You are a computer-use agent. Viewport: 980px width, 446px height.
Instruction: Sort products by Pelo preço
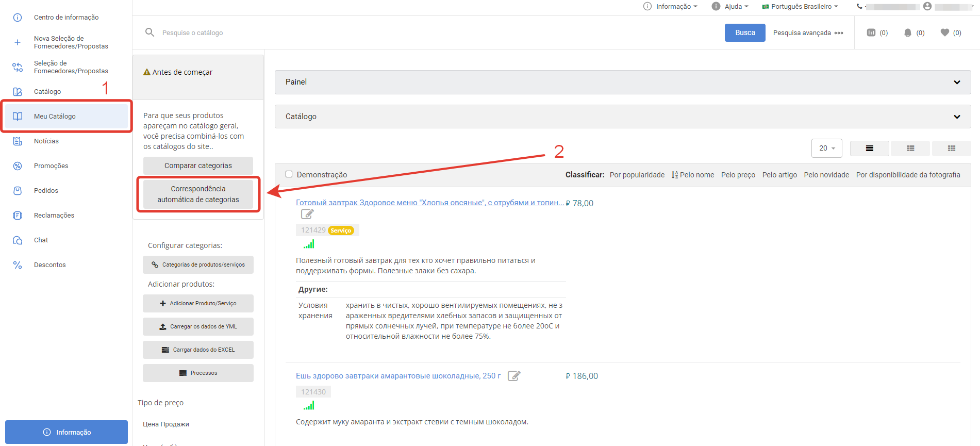(738, 175)
